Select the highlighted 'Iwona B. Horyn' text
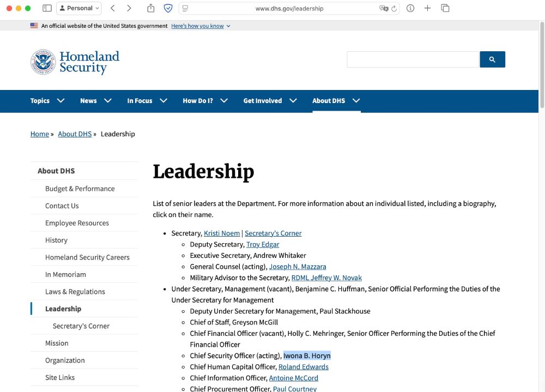The width and height of the screenshot is (545, 392). pos(307,355)
